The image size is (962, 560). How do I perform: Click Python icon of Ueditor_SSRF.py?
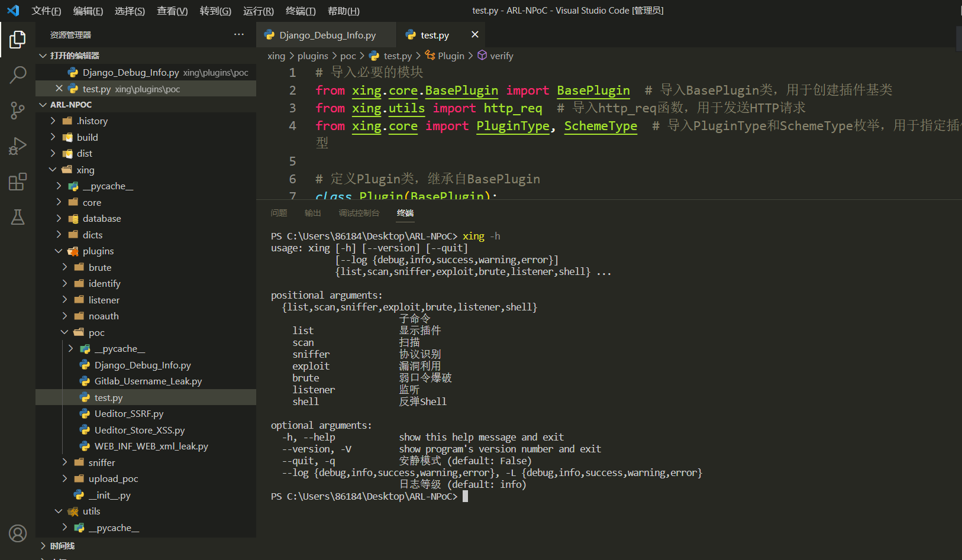pos(85,413)
